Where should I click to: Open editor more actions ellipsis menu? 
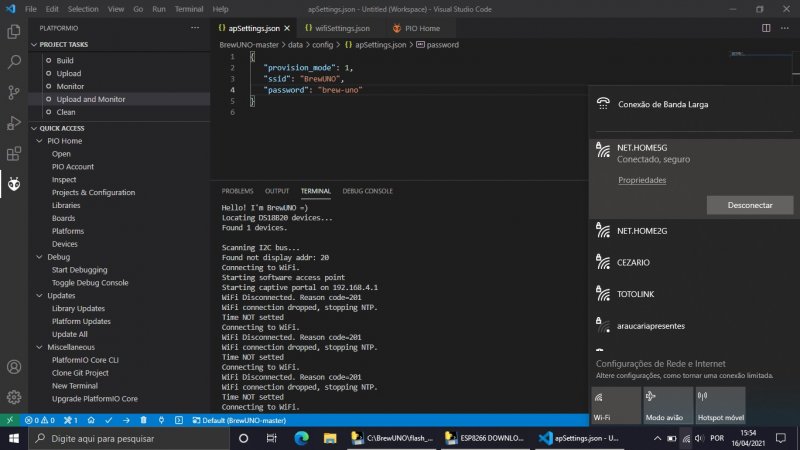(x=785, y=28)
